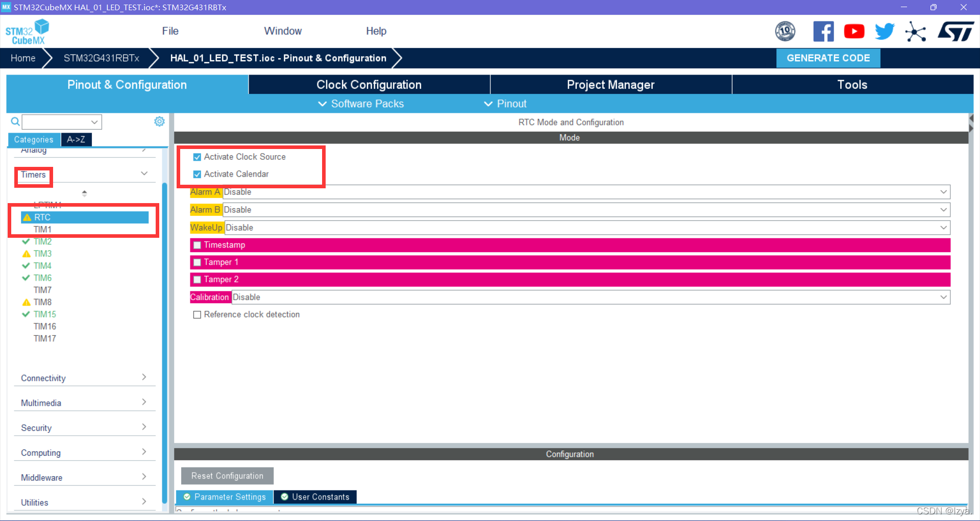Open the Calibration dropdown
The width and height of the screenshot is (980, 521).
point(591,297)
